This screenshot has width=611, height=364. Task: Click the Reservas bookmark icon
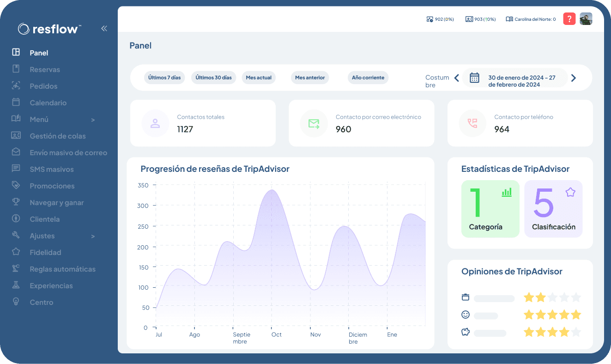[x=16, y=69]
